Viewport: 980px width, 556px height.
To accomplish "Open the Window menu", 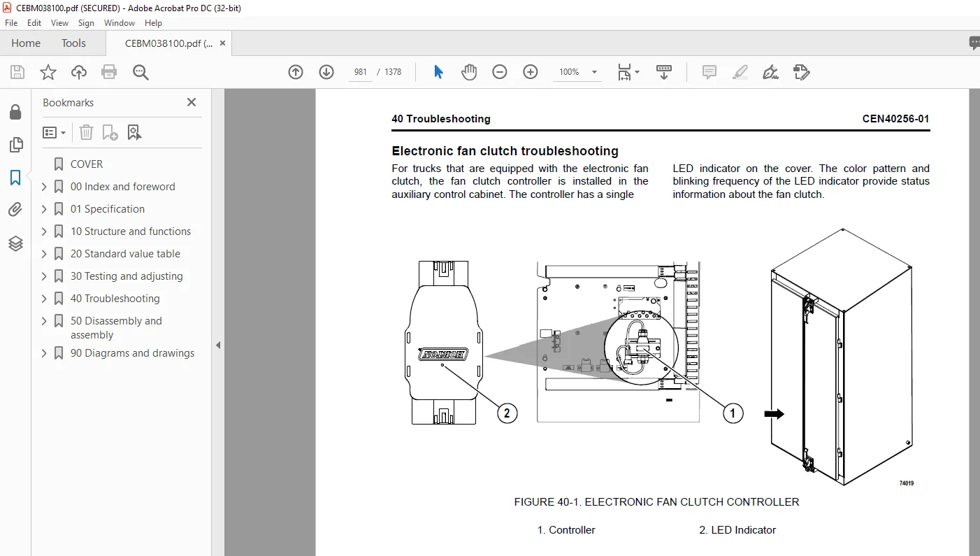I will (120, 23).
